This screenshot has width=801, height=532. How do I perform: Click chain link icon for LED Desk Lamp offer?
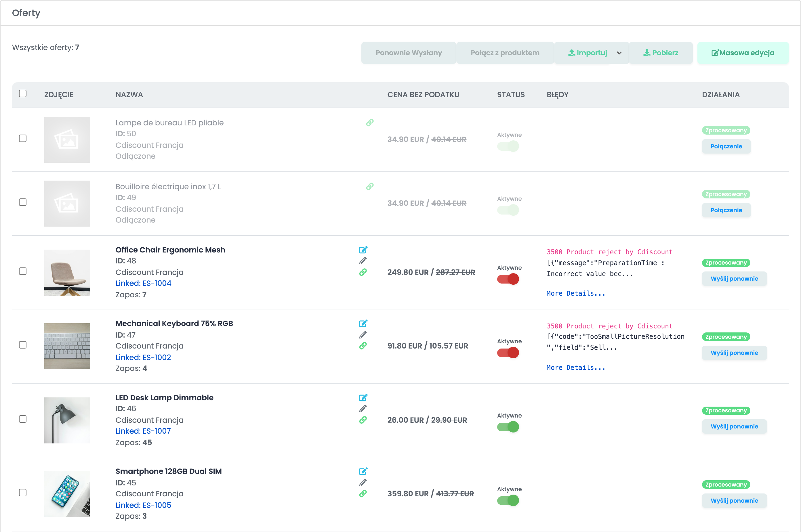(363, 420)
